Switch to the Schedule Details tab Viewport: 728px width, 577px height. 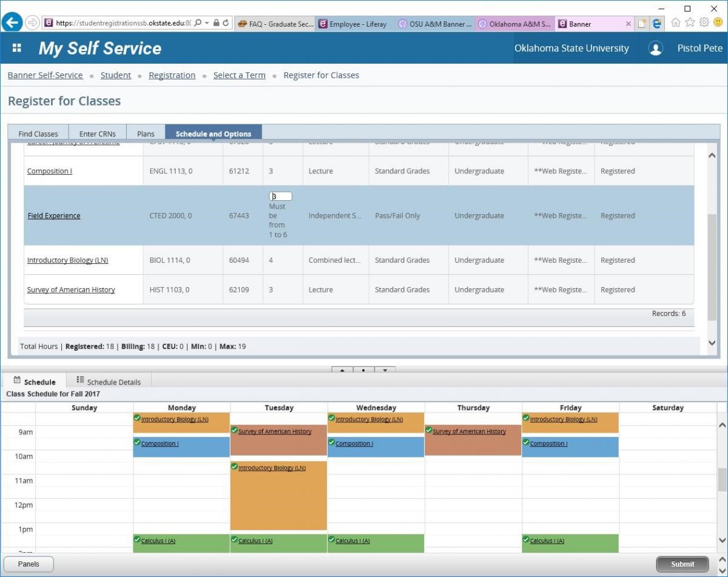[x=113, y=381]
